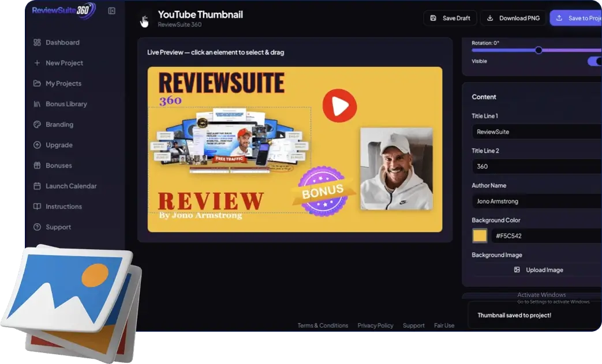Image resolution: width=602 pixels, height=364 pixels.
Task: Click the Download PNG button
Action: (513, 18)
